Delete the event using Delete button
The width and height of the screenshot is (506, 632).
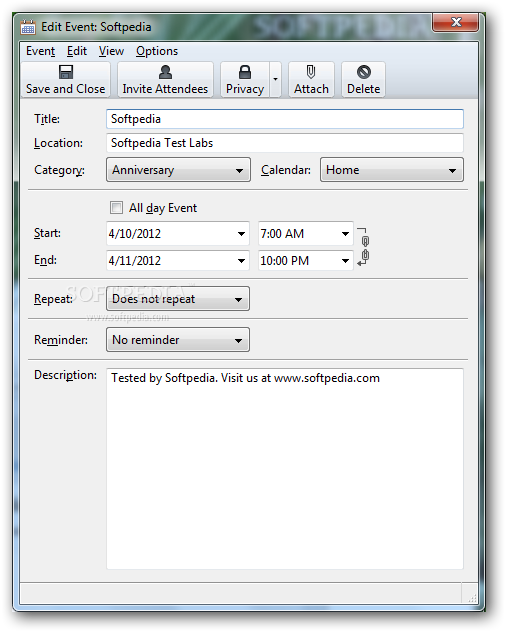point(363,80)
